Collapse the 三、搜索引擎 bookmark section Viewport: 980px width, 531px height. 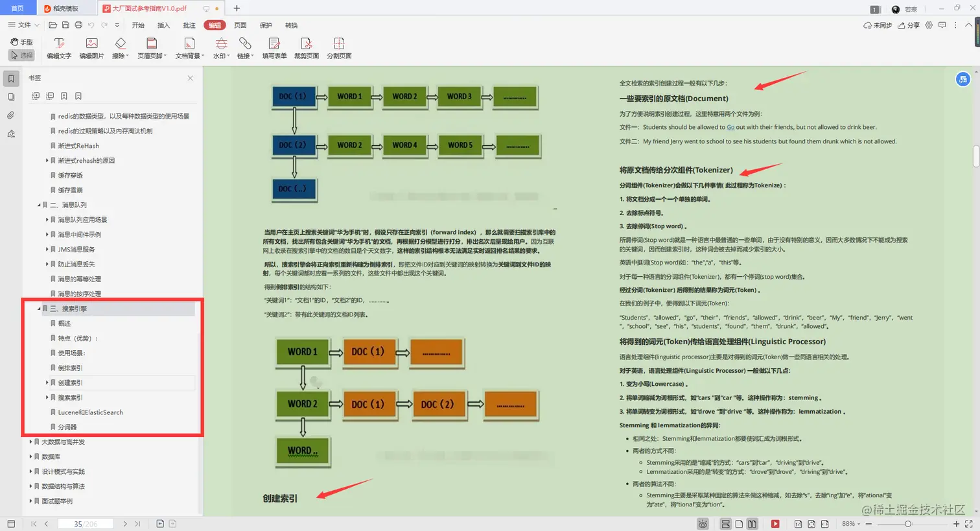[39, 309]
